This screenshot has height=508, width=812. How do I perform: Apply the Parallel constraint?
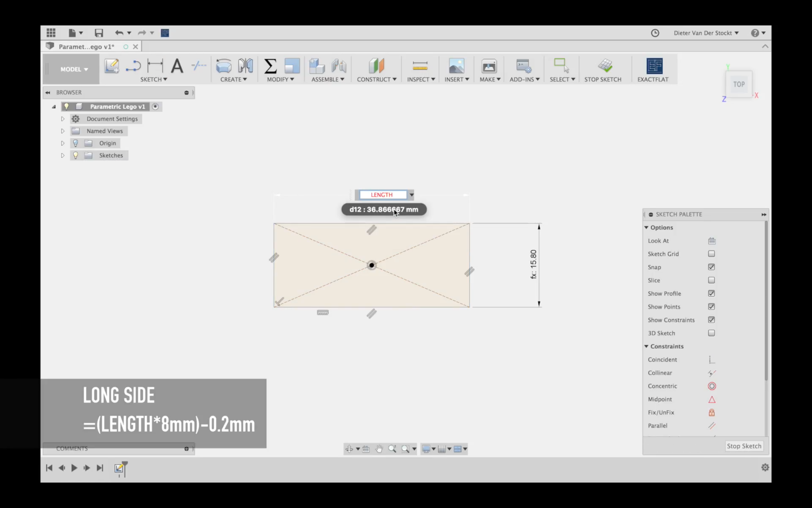(x=712, y=426)
